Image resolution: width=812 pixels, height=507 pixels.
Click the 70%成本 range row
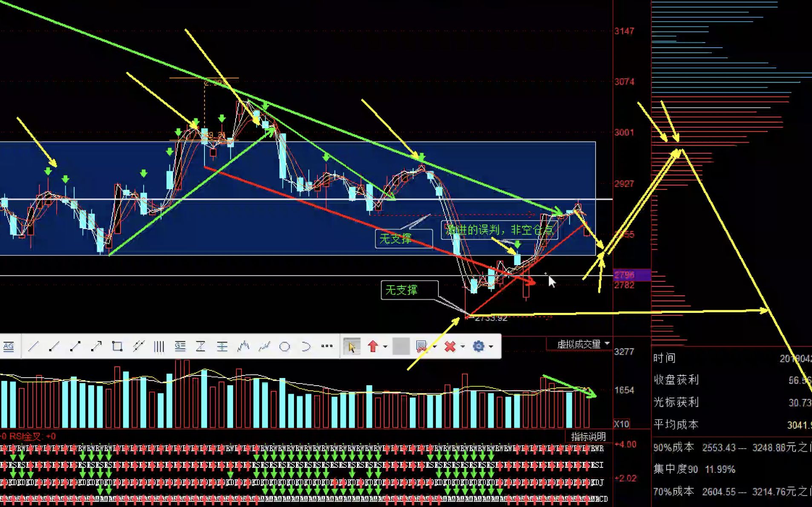pos(732,492)
